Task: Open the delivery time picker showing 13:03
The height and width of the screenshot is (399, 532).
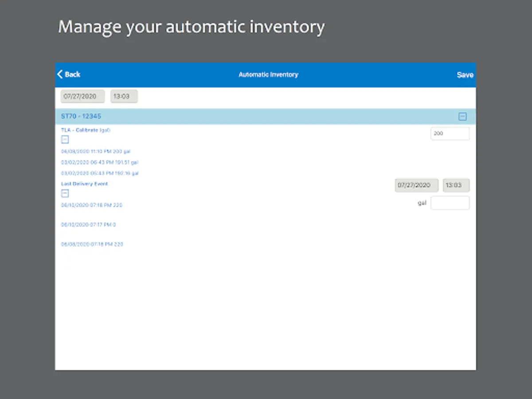Action: pyautogui.click(x=456, y=185)
